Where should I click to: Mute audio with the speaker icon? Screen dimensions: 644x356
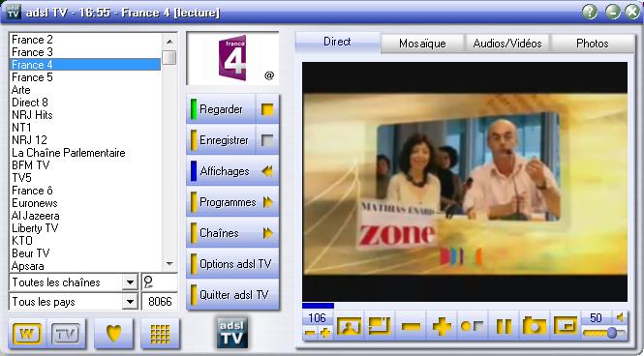(x=621, y=317)
